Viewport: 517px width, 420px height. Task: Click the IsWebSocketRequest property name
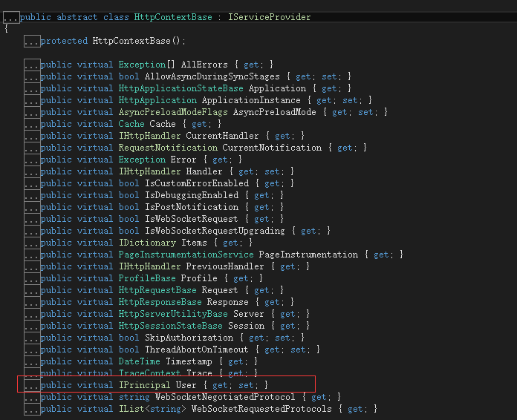[191, 219]
